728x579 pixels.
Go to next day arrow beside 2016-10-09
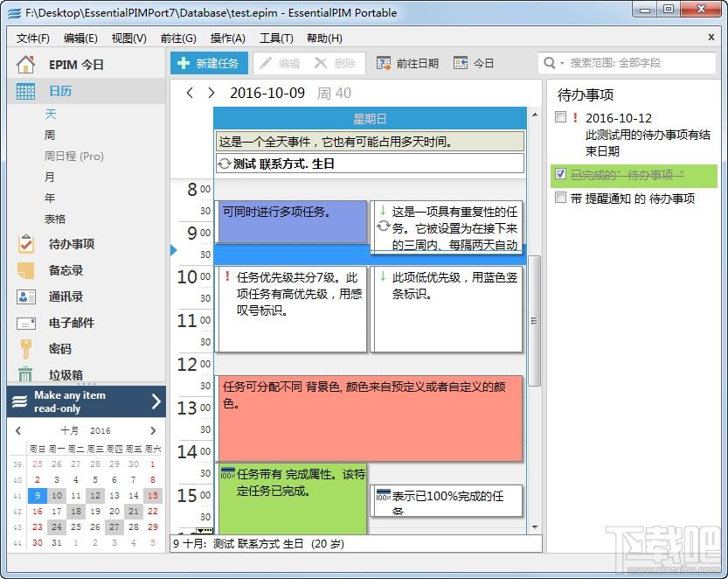(211, 93)
